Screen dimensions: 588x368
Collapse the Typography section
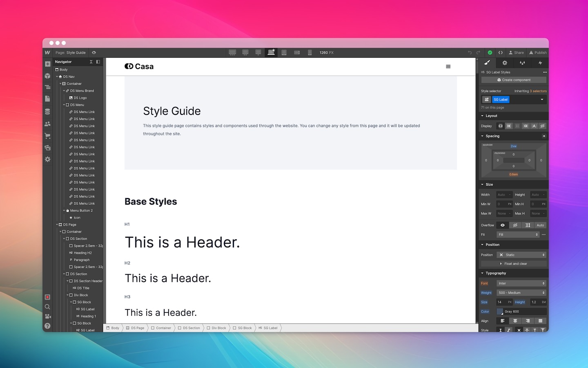(x=482, y=273)
